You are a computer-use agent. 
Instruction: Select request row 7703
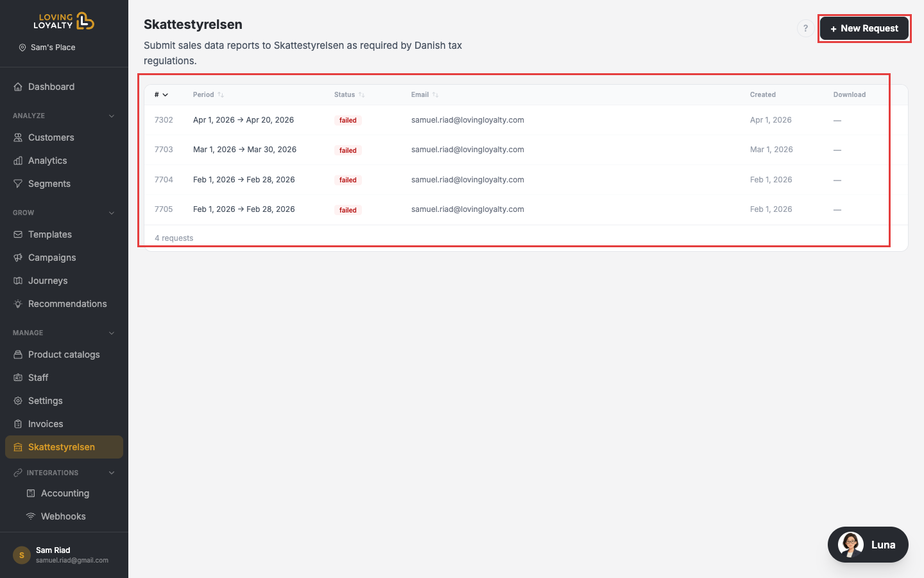(526, 150)
